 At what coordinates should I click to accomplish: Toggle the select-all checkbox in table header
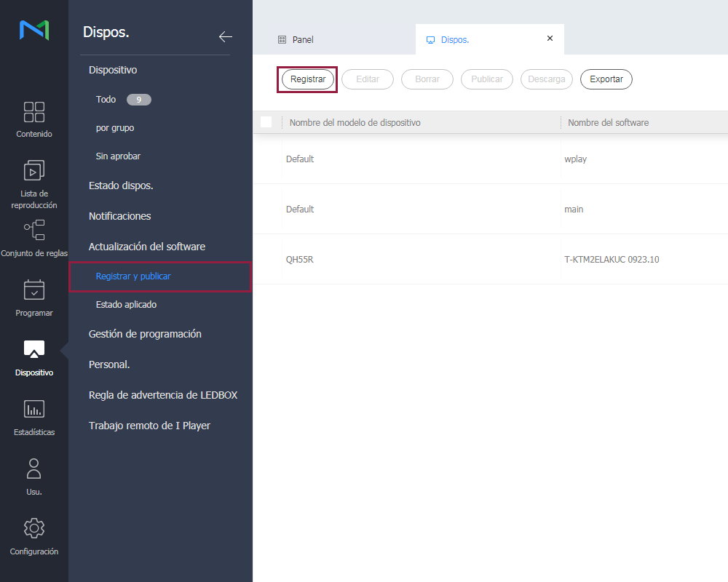pyautogui.click(x=266, y=122)
